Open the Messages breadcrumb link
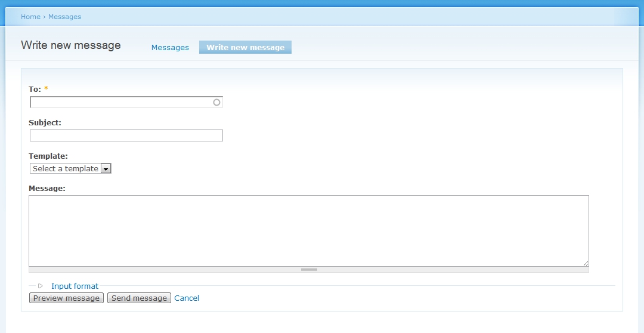 pyautogui.click(x=64, y=17)
